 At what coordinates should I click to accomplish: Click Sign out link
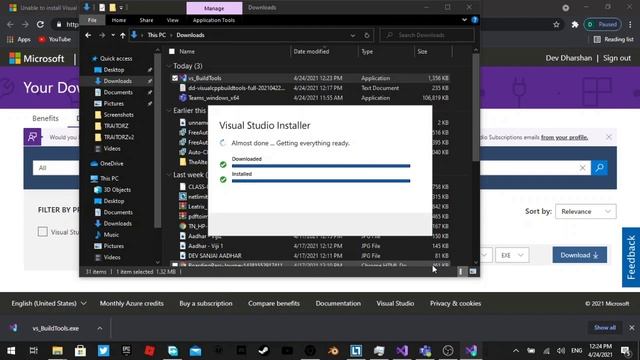point(617,58)
